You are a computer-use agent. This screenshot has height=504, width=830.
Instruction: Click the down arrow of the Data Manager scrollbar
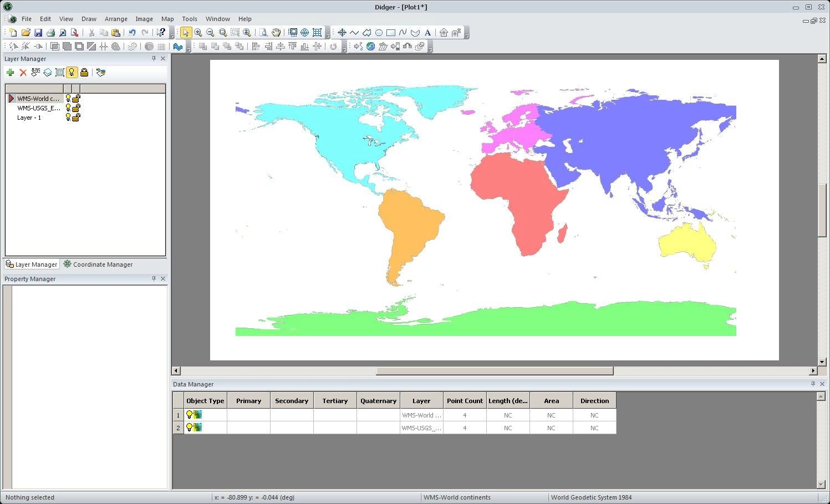[821, 484]
